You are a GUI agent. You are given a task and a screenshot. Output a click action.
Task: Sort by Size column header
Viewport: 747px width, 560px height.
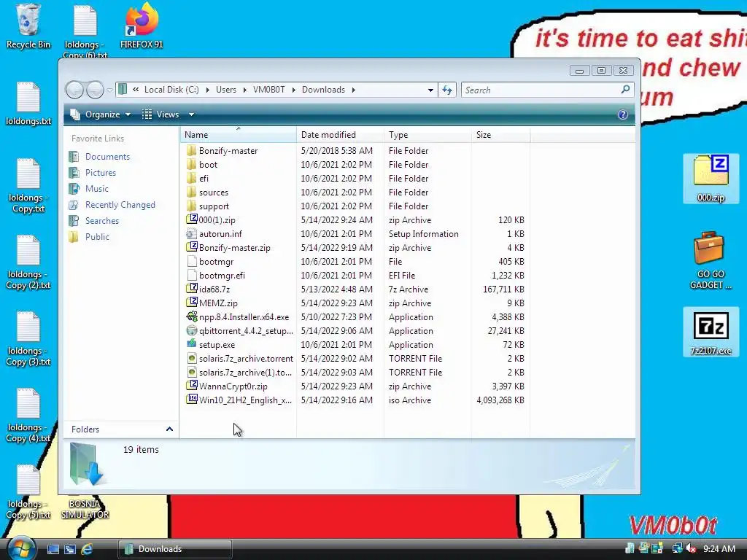point(500,135)
